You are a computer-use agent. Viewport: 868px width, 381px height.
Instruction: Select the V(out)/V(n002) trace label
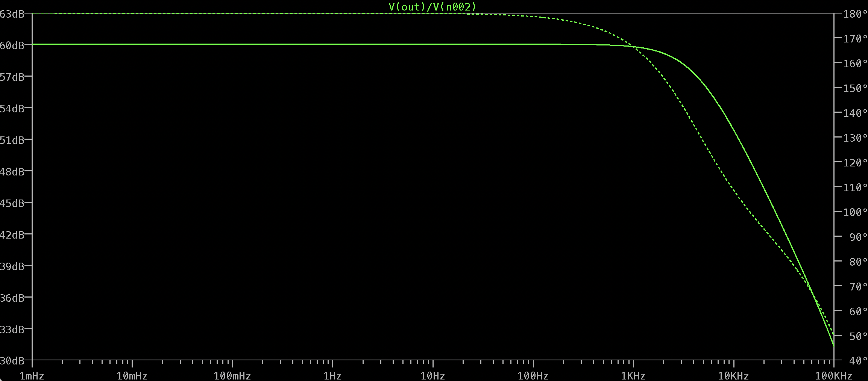(x=432, y=6)
